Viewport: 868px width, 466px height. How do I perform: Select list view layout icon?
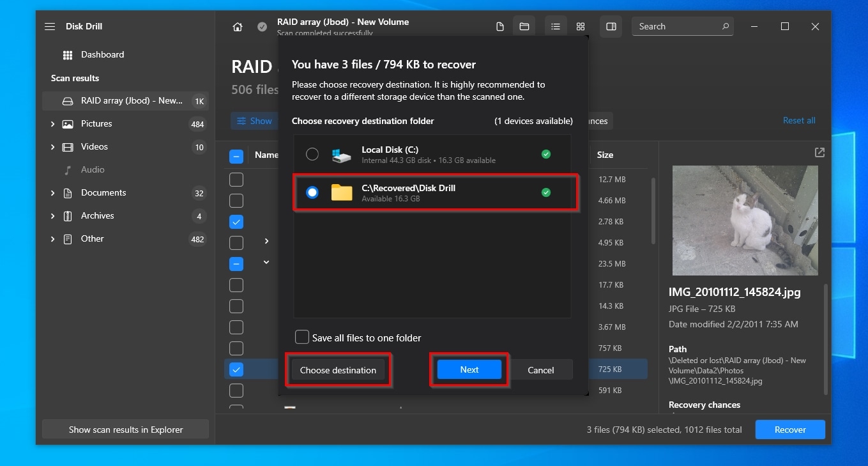coord(556,27)
